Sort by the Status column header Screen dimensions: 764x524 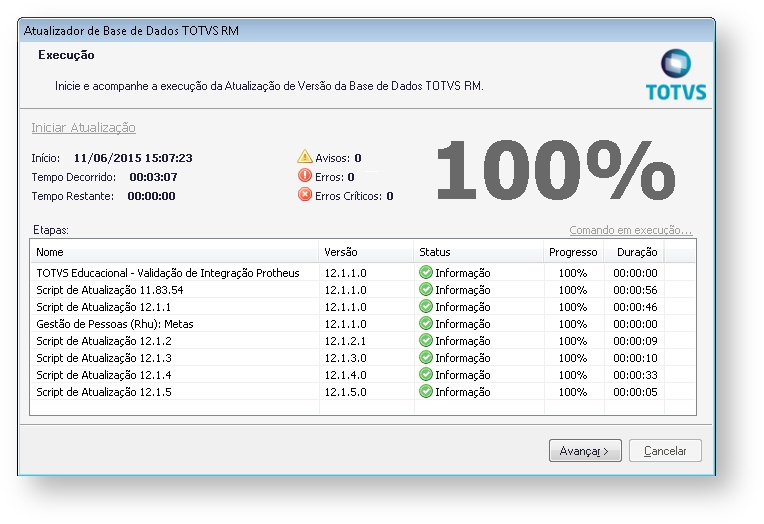478,252
